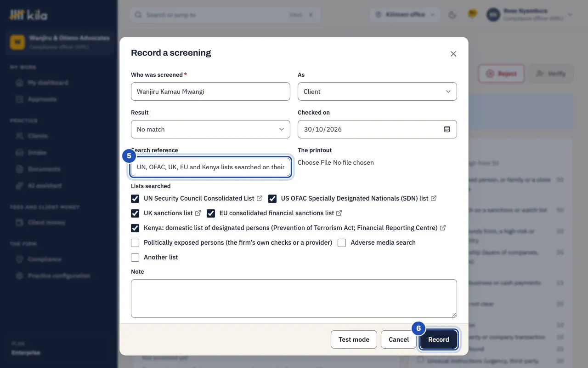
Task: Uncheck UN Security Council Consolidated List
Action: [x=135, y=198]
